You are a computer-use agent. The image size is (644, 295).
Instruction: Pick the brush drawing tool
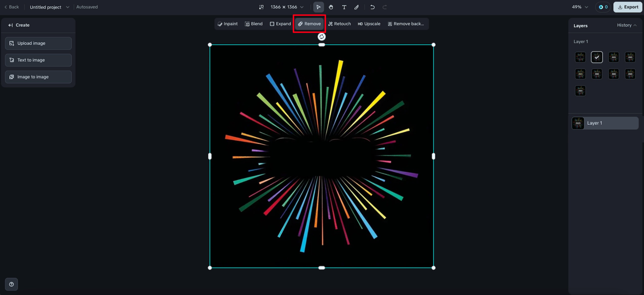pos(357,7)
